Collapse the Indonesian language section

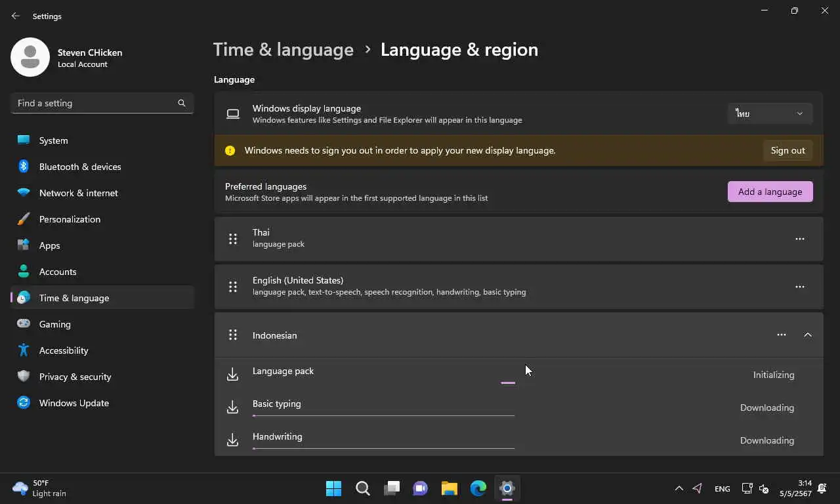coord(808,335)
